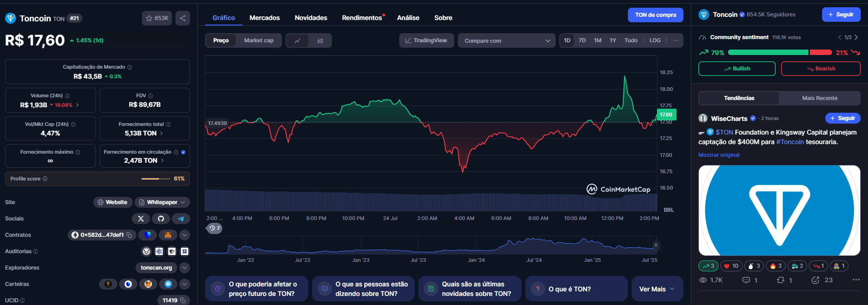Switch chart to line view

click(x=297, y=40)
